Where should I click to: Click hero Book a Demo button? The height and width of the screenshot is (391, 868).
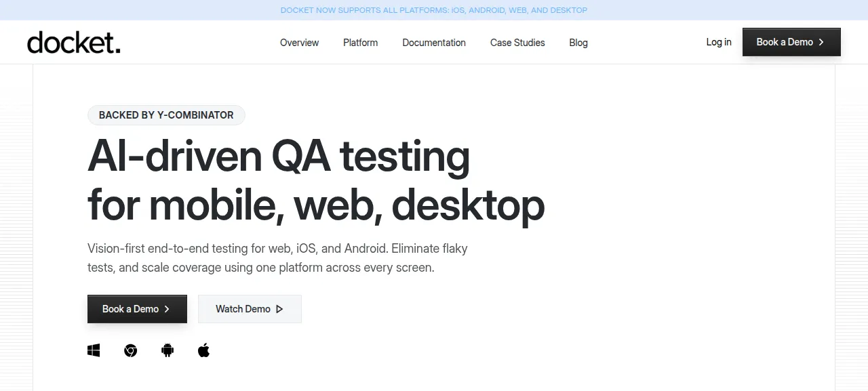pos(137,309)
